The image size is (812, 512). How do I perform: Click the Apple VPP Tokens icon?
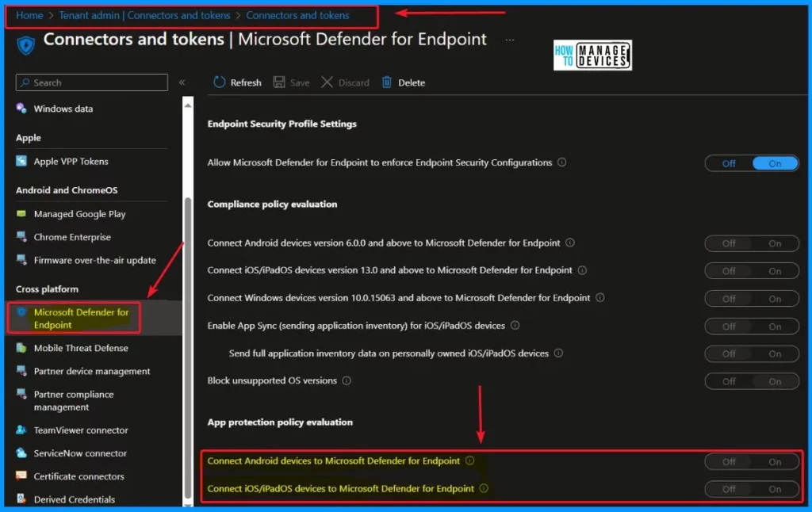point(21,161)
